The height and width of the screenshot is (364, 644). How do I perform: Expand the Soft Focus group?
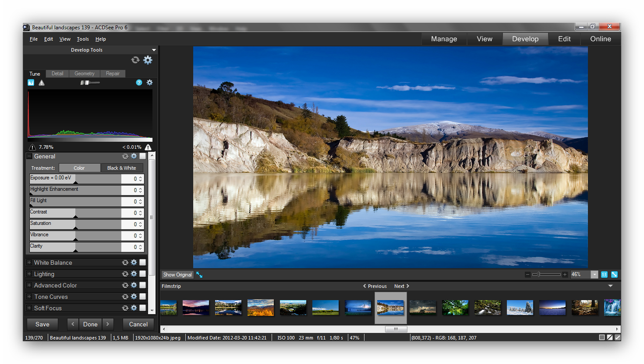point(29,308)
